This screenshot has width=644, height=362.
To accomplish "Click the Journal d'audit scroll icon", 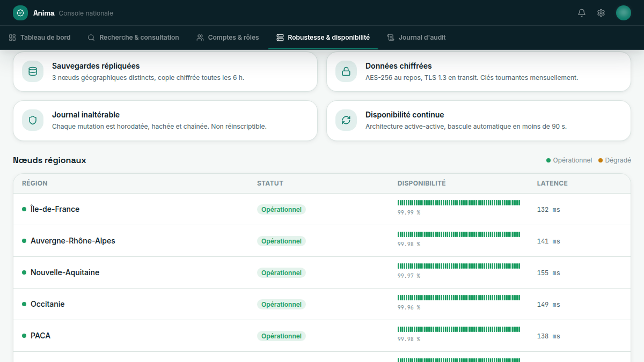I will 391,38.
